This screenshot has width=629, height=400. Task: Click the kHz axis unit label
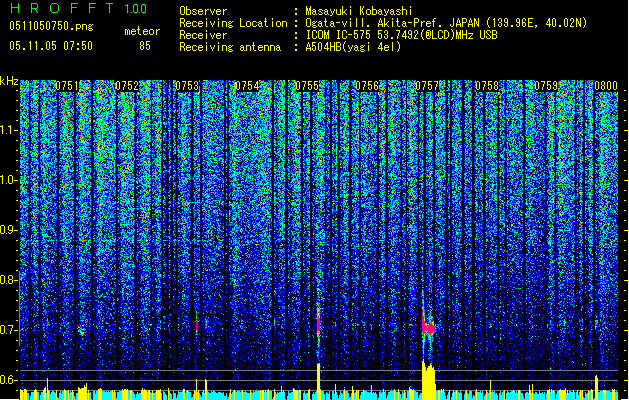coord(9,81)
